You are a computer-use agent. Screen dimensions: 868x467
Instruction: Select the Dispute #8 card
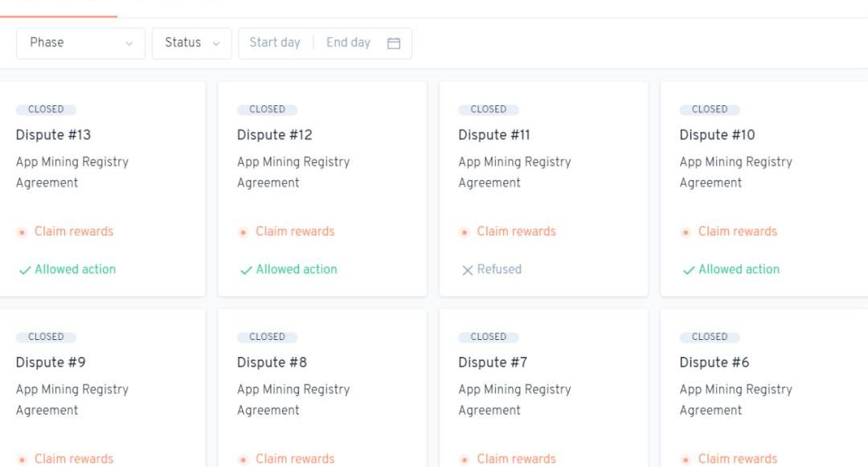pyautogui.click(x=321, y=386)
